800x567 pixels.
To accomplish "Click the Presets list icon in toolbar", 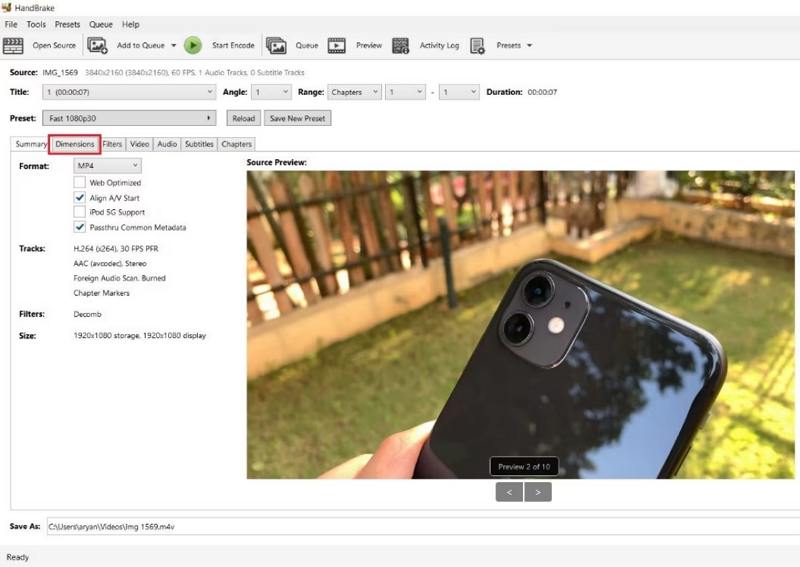I will [477, 45].
